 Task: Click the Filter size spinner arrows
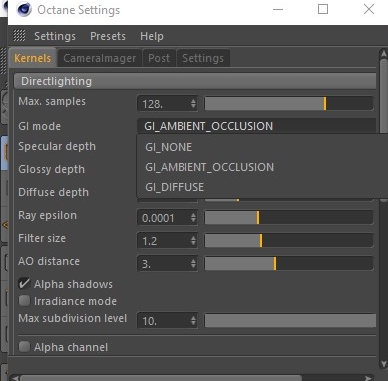click(x=193, y=241)
